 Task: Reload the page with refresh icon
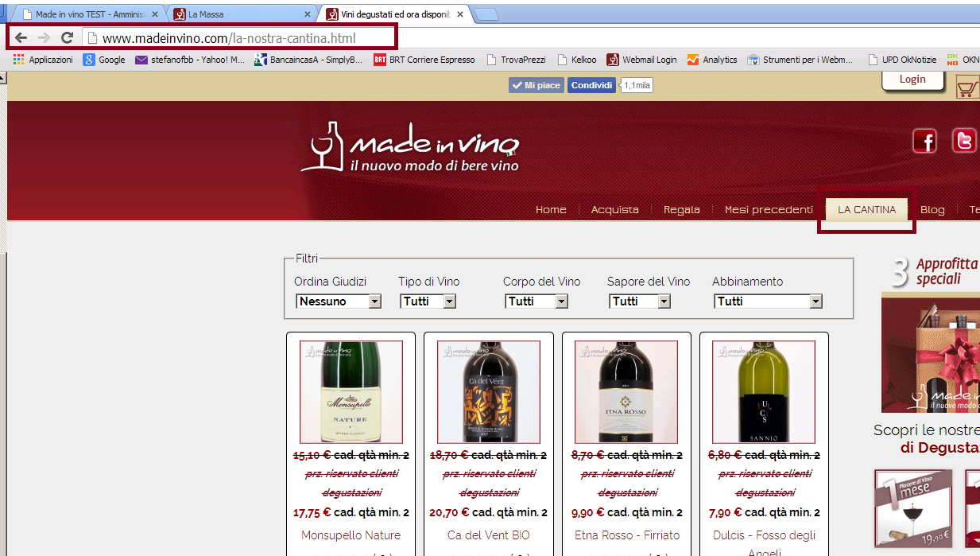click(68, 38)
